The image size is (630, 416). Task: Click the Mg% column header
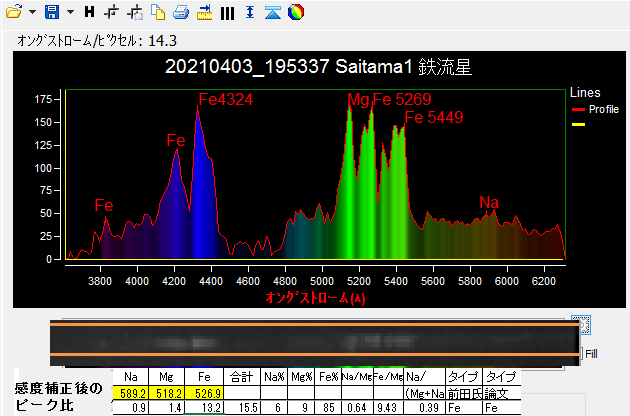click(301, 377)
